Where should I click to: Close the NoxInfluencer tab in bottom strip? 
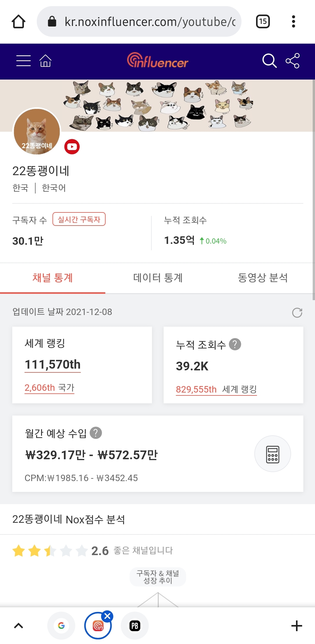click(107, 616)
